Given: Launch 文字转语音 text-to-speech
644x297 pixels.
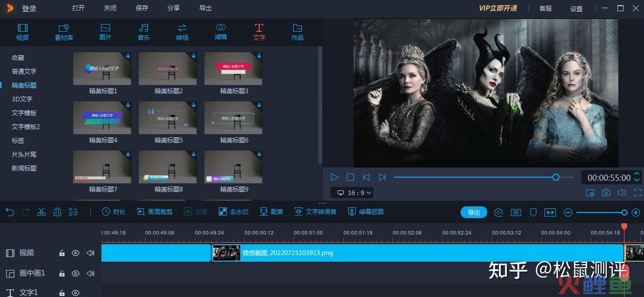Looking at the screenshot, I should coord(316,211).
